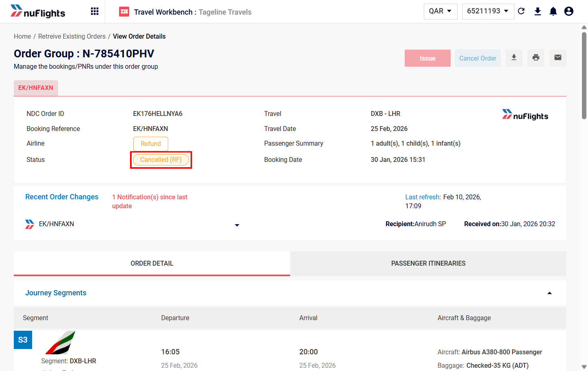Open the apps grid menu
This screenshot has width=588, height=371.
click(95, 11)
